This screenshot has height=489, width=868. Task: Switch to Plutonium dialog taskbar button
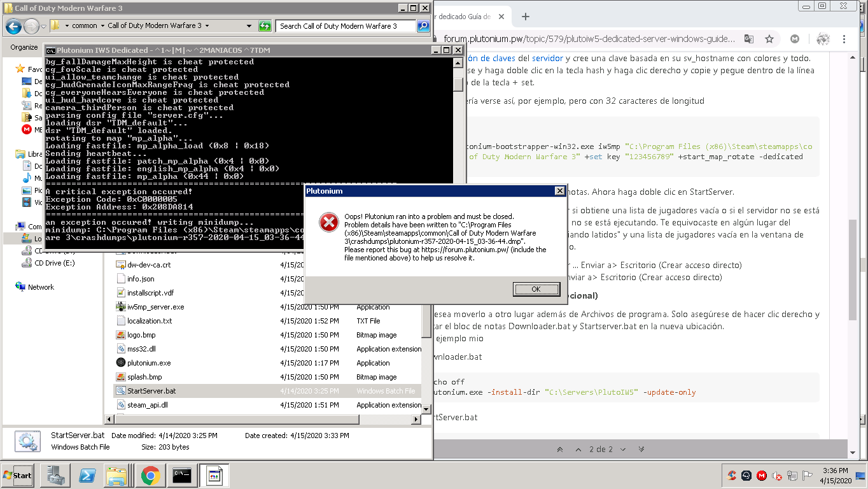click(214, 475)
